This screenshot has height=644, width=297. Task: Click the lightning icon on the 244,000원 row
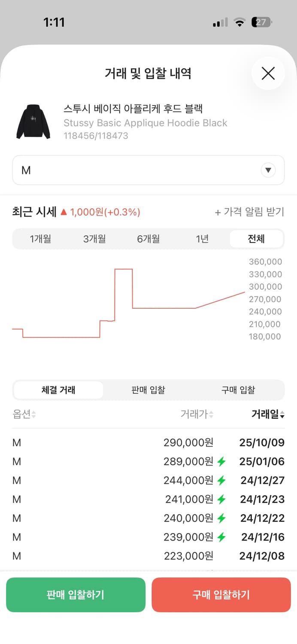(222, 480)
